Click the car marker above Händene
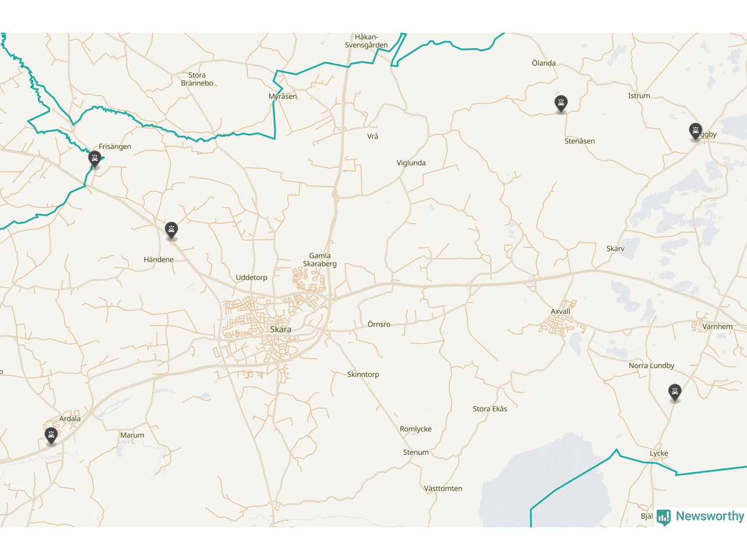 (x=171, y=230)
